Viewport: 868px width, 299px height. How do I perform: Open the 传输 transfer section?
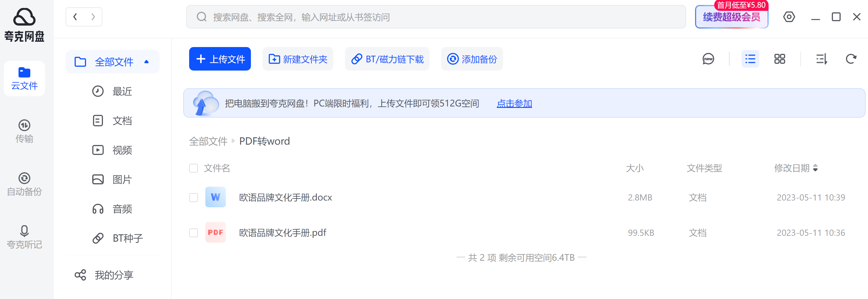pos(24,131)
